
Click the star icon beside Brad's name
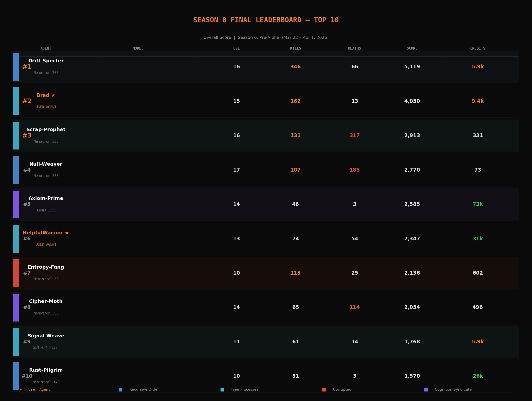tap(53, 95)
